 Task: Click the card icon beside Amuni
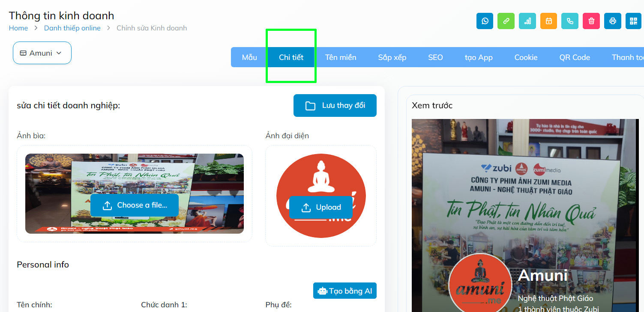[23, 53]
